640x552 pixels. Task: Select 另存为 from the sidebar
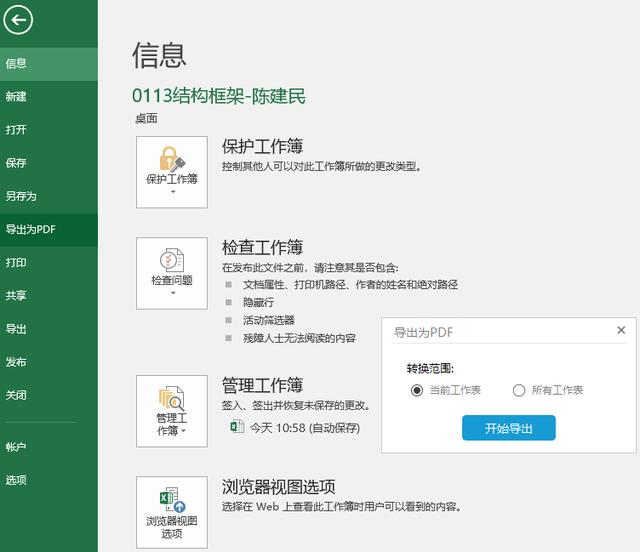tap(49, 196)
